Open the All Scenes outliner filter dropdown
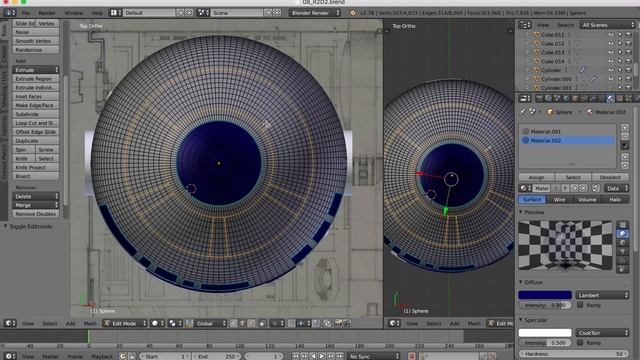Screen dimensions: 640x360 (x=607, y=25)
